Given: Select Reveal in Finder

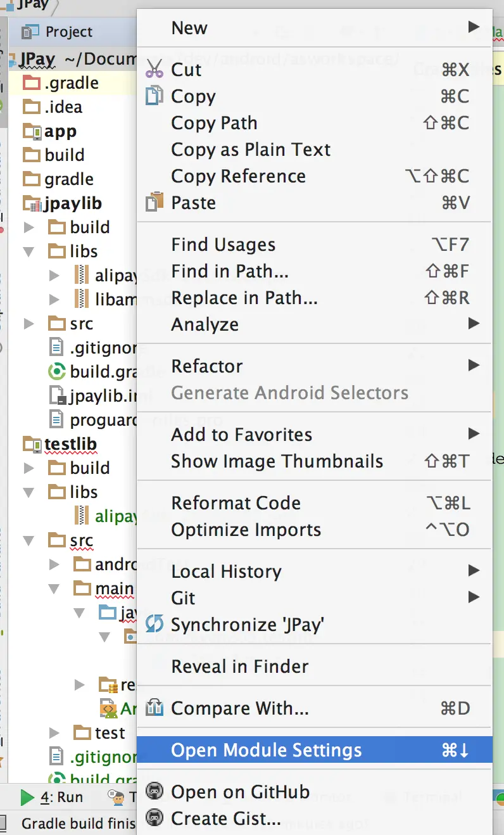Looking at the screenshot, I should (x=315, y=666).
